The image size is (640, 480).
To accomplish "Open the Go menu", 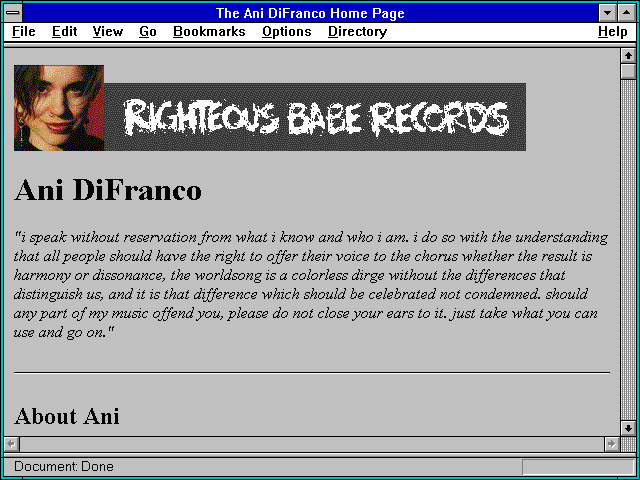I will pos(148,31).
